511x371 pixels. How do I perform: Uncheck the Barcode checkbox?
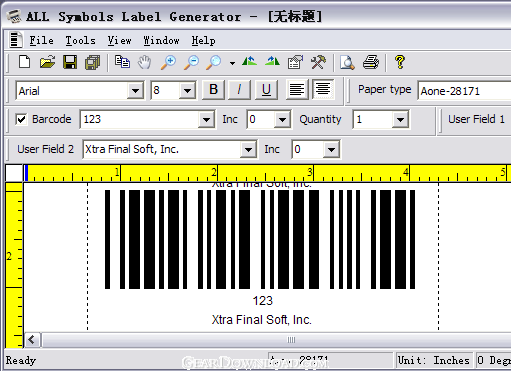click(21, 119)
